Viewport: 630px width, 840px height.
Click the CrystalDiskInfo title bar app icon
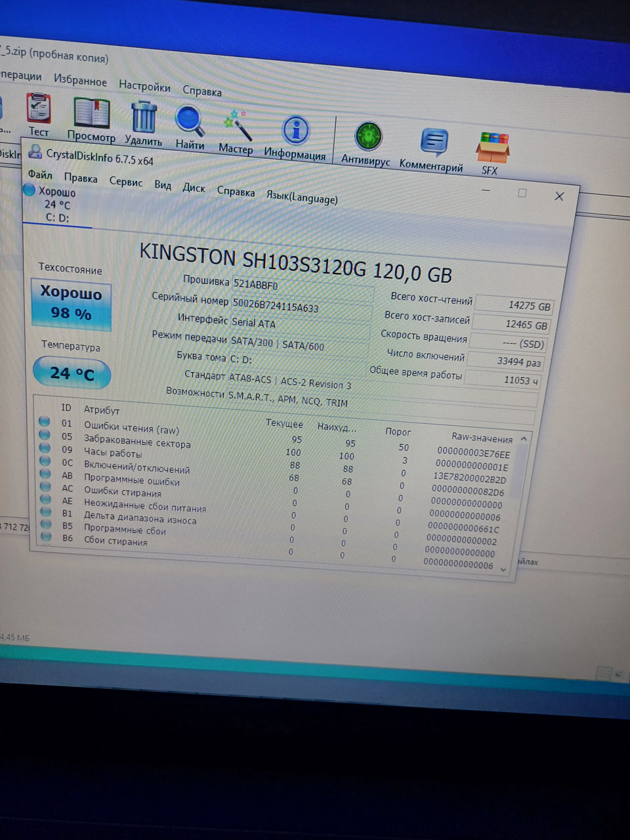(34, 152)
